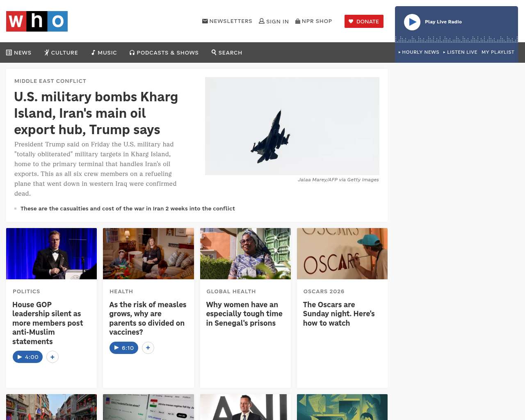Click the Sign In person icon
525x420 pixels.
click(262, 21)
